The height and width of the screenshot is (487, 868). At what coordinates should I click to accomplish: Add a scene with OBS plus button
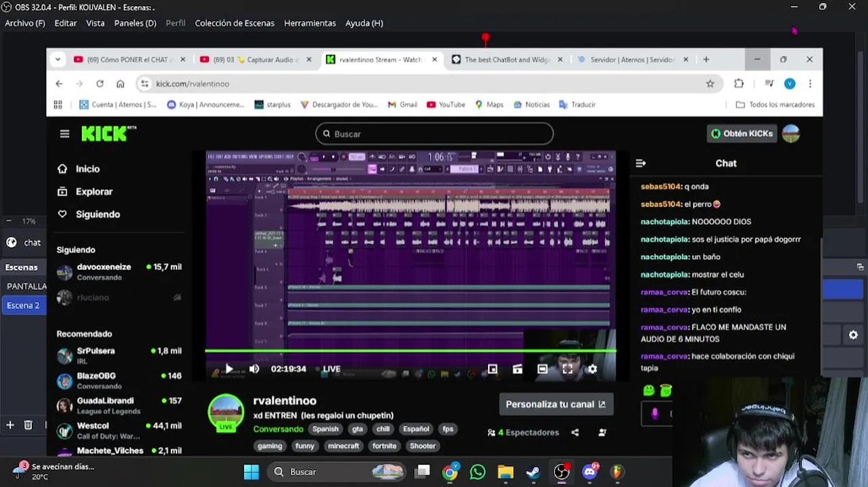pos(10,425)
